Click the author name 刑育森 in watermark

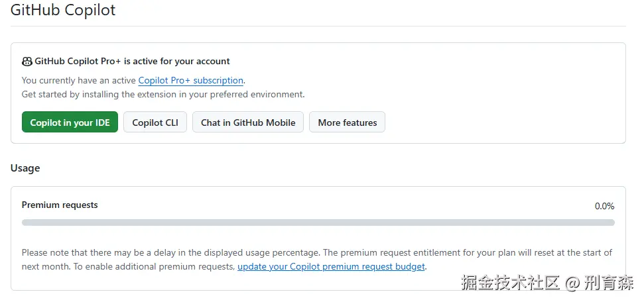click(610, 283)
